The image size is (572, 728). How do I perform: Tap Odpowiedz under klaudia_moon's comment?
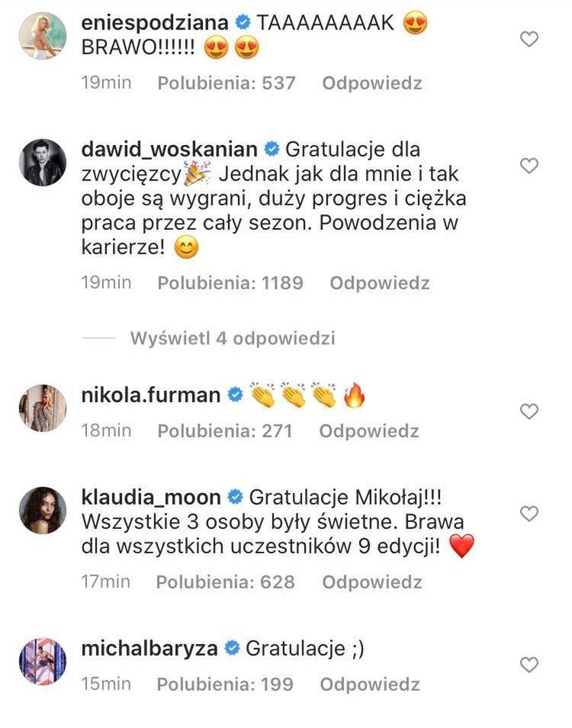point(371,582)
